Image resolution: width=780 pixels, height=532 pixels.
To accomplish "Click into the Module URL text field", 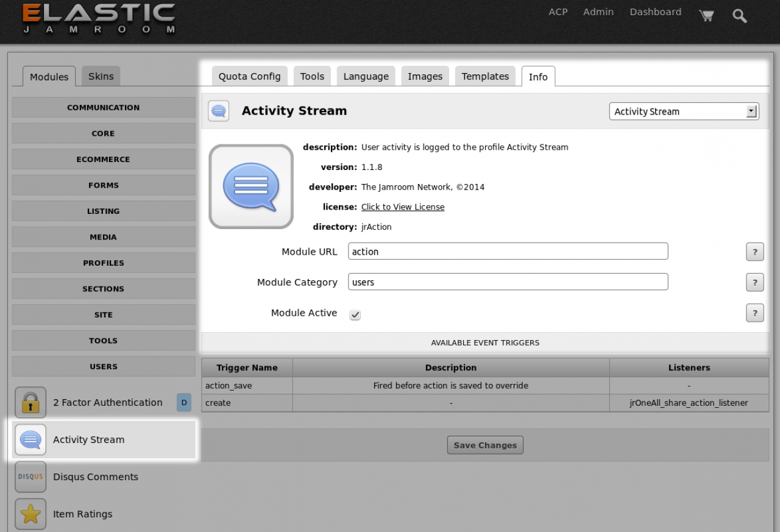I will click(x=508, y=251).
